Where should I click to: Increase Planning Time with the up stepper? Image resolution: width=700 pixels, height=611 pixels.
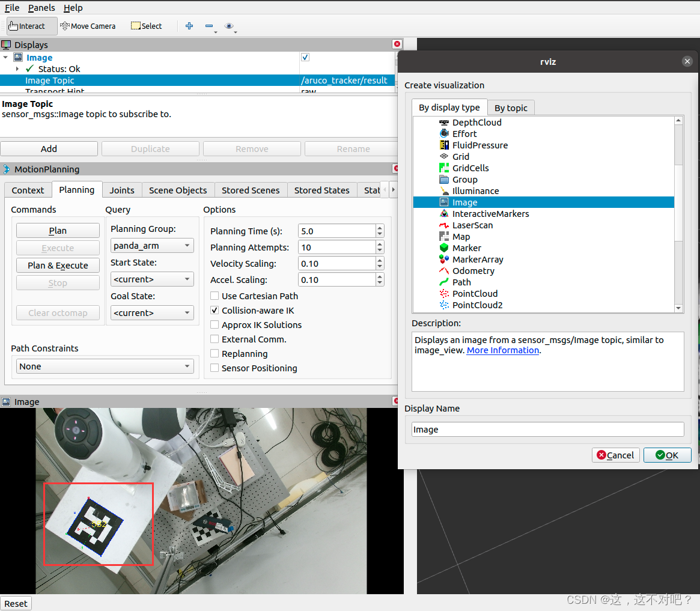(380, 227)
